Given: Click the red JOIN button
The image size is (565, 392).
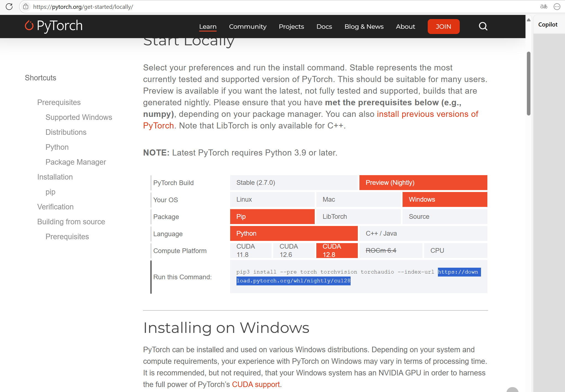Looking at the screenshot, I should (x=443, y=27).
